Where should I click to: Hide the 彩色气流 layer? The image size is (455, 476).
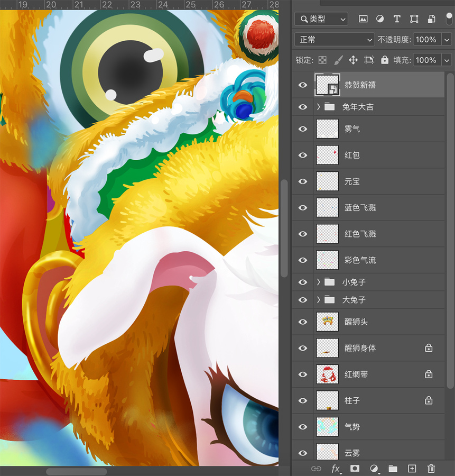tap(303, 260)
